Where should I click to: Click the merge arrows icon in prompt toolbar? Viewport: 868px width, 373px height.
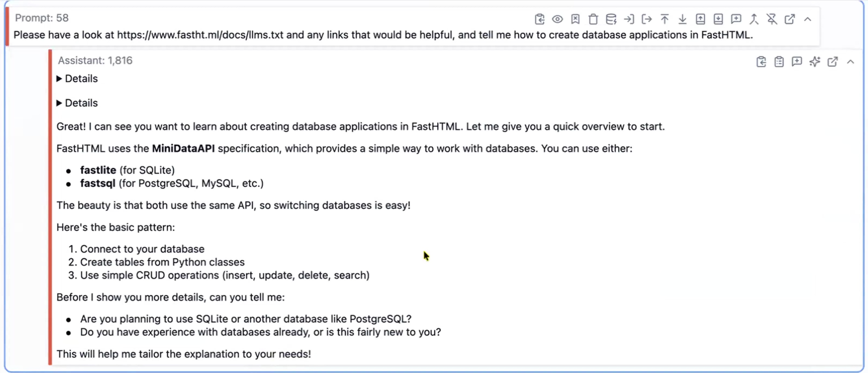point(754,19)
